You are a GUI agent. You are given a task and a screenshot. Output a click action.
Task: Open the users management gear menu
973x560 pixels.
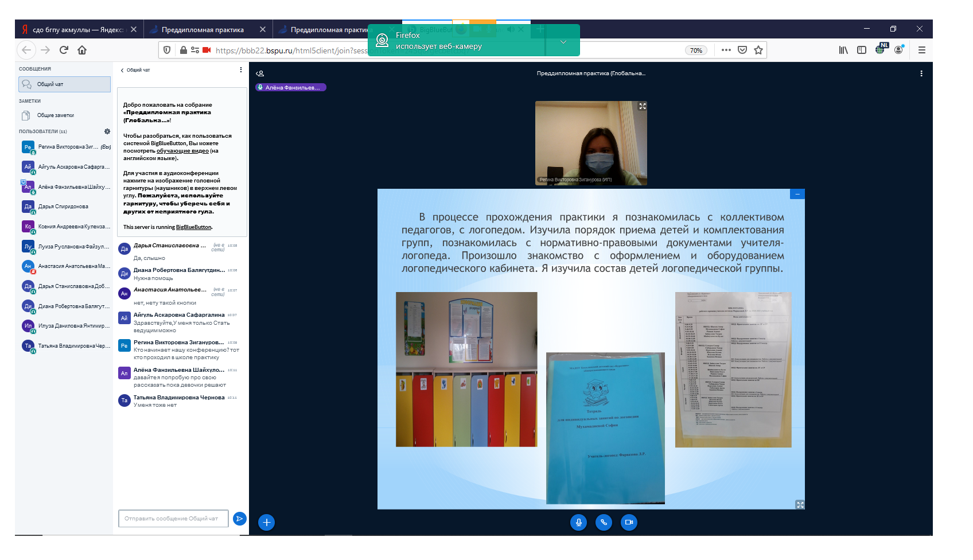(x=107, y=131)
